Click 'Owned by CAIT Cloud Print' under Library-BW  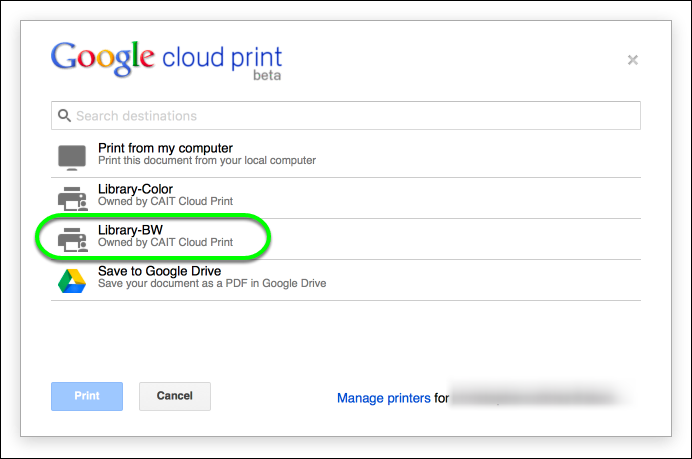click(165, 242)
